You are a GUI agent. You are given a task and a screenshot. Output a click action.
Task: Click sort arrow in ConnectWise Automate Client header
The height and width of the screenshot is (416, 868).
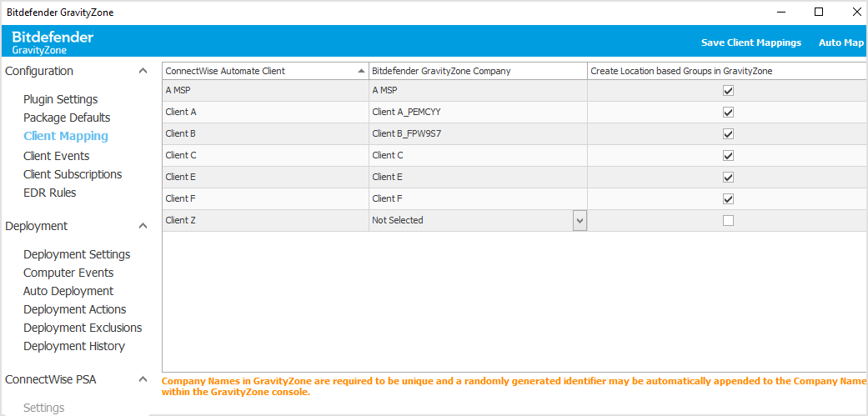click(x=360, y=71)
